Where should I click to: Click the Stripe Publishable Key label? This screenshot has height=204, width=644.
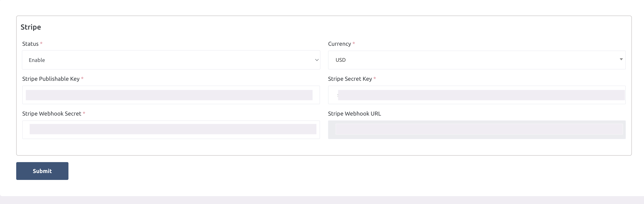coord(51,79)
